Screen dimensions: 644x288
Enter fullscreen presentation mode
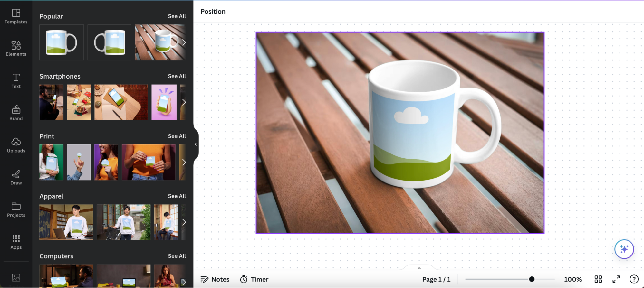[x=616, y=279]
